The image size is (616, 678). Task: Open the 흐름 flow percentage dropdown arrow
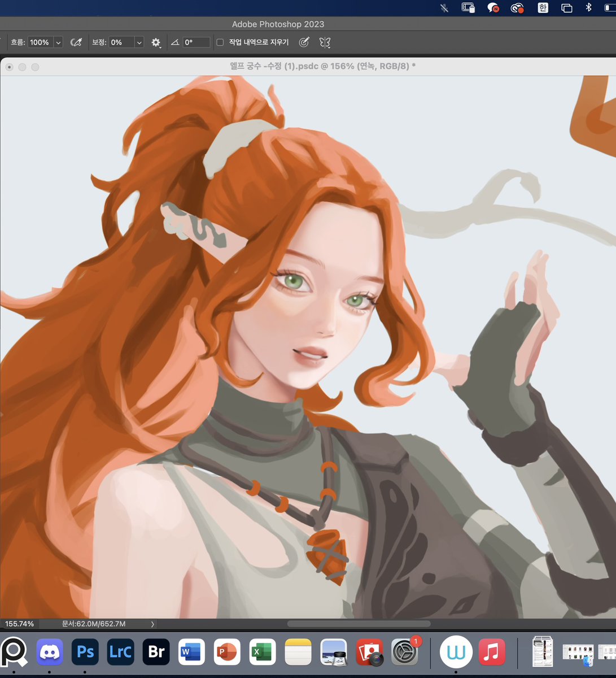pyautogui.click(x=58, y=42)
